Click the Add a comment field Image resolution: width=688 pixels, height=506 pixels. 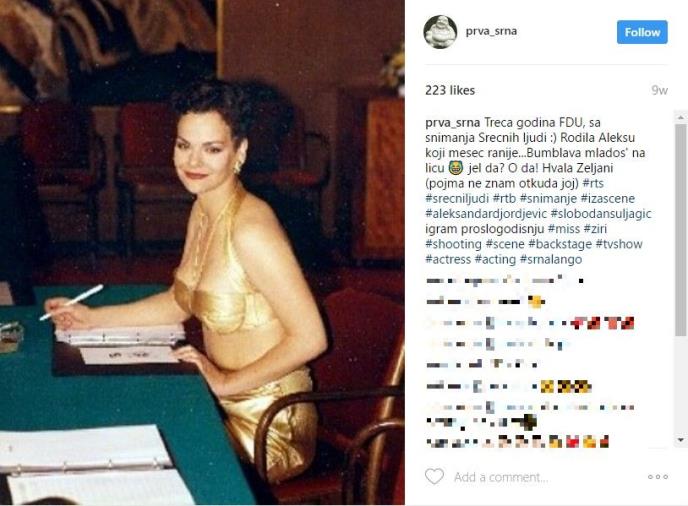(x=501, y=477)
